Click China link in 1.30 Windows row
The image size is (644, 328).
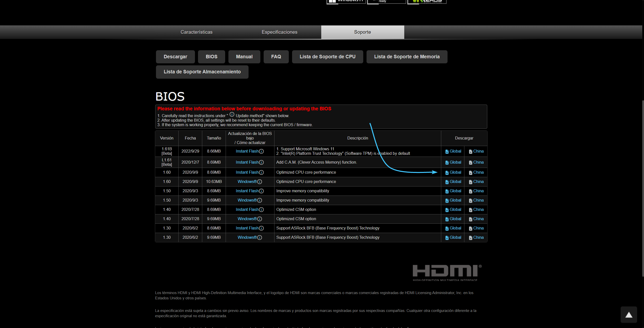478,238
